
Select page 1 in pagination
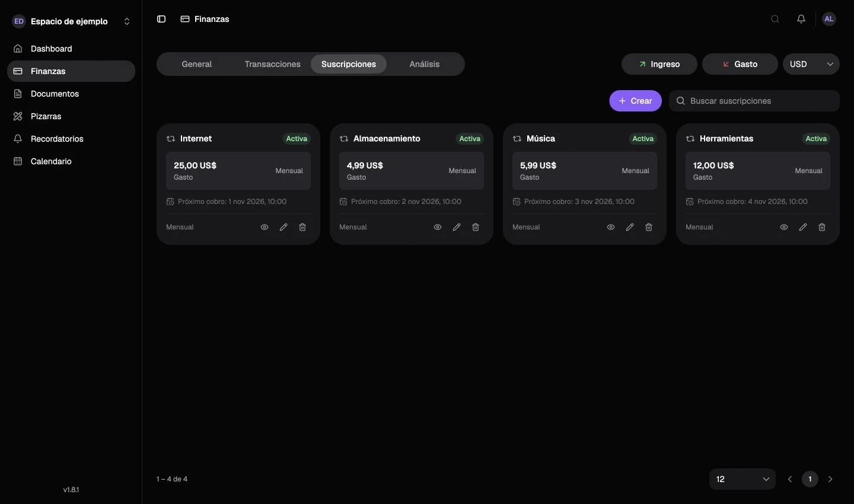click(810, 479)
